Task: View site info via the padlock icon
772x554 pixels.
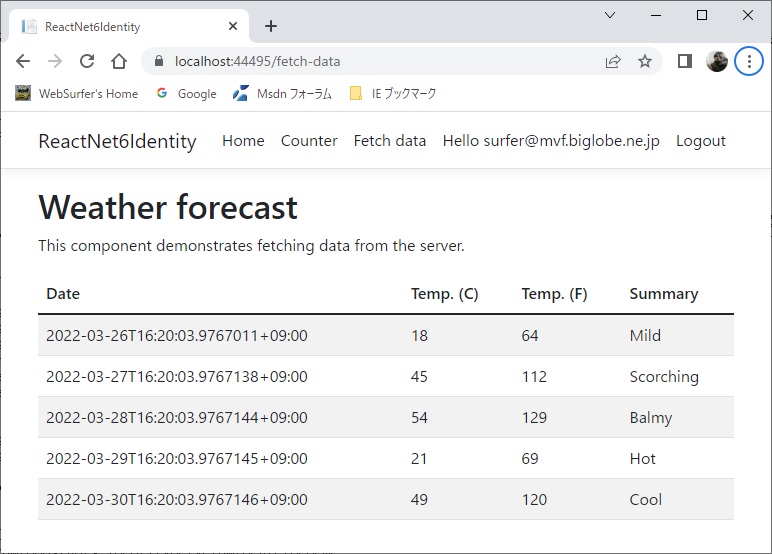Action: pyautogui.click(x=159, y=61)
